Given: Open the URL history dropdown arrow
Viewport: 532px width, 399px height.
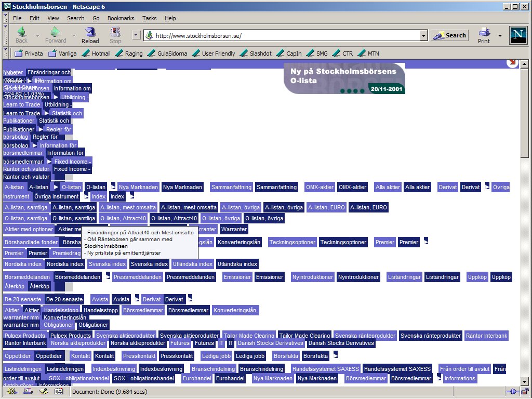Looking at the screenshot, I should [x=423, y=35].
